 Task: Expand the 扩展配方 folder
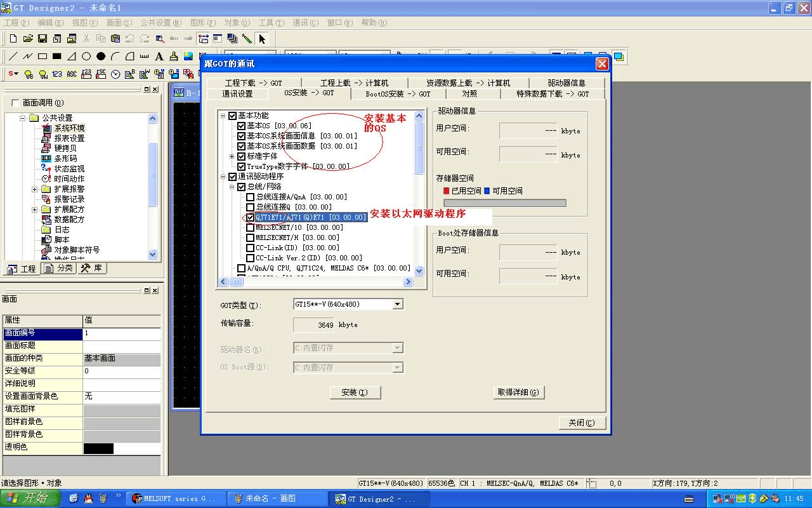point(34,210)
